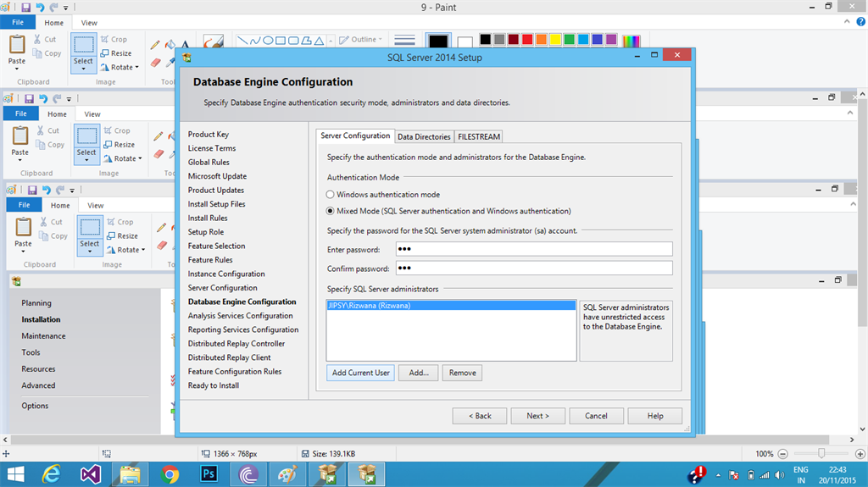Image resolution: width=868 pixels, height=487 pixels.
Task: Select Mixed Mode authentication radio button
Action: click(x=330, y=212)
